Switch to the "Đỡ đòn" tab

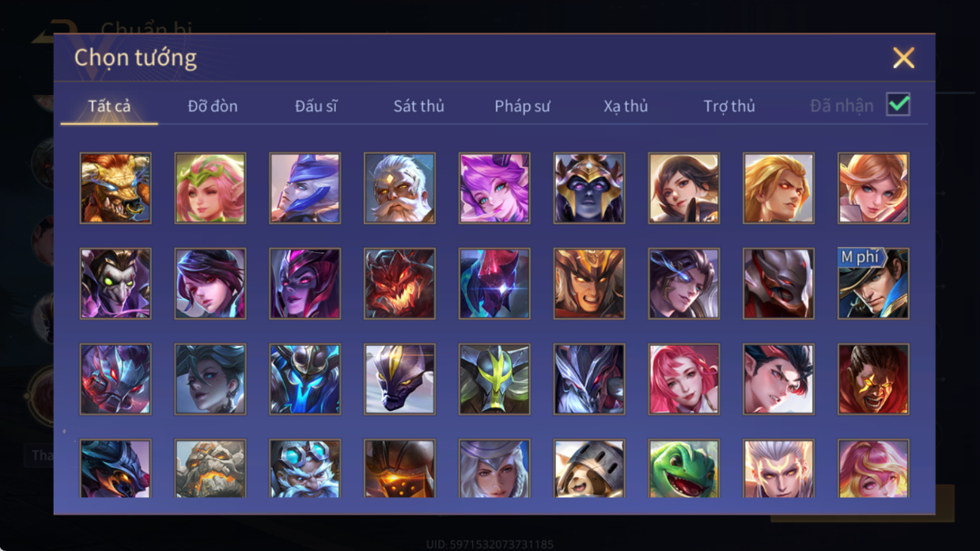(213, 106)
